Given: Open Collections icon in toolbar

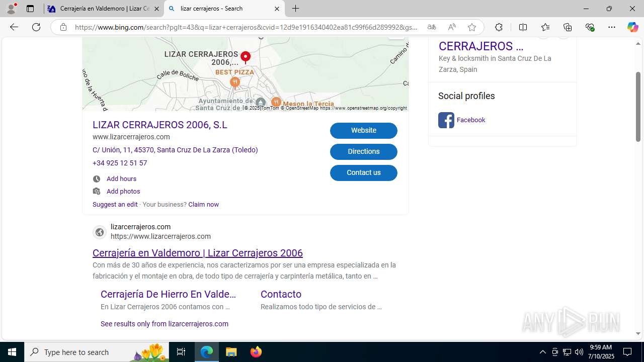Looking at the screenshot, I should click(568, 27).
